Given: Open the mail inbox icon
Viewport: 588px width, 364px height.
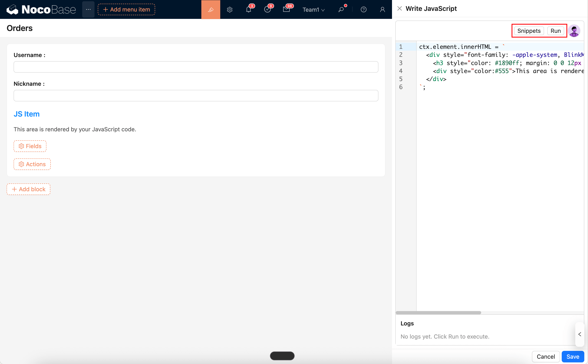Looking at the screenshot, I should (x=286, y=10).
